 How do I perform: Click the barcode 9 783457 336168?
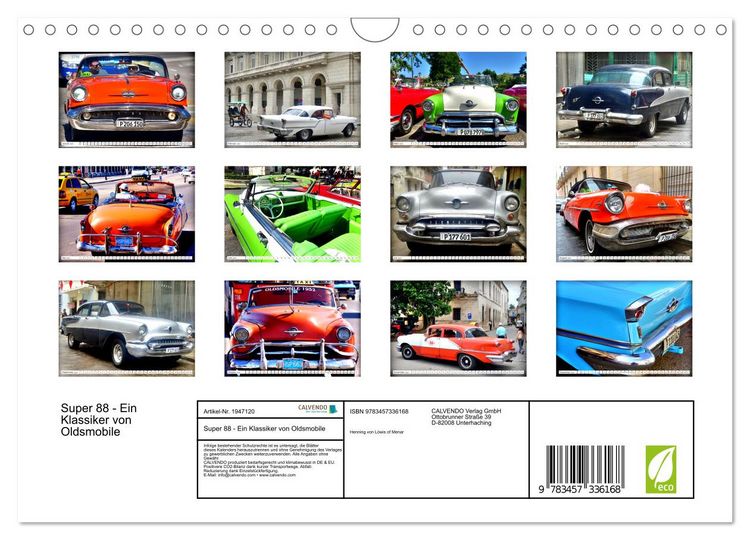tap(581, 469)
